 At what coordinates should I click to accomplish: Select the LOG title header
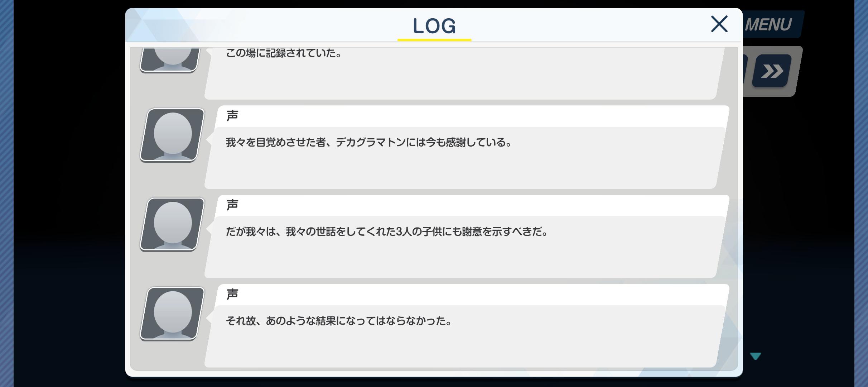(434, 26)
